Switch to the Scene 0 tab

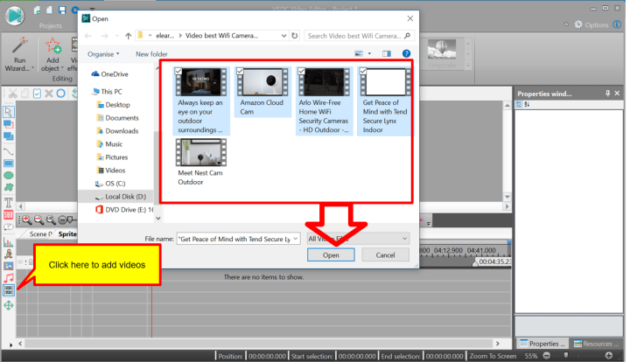click(x=40, y=234)
